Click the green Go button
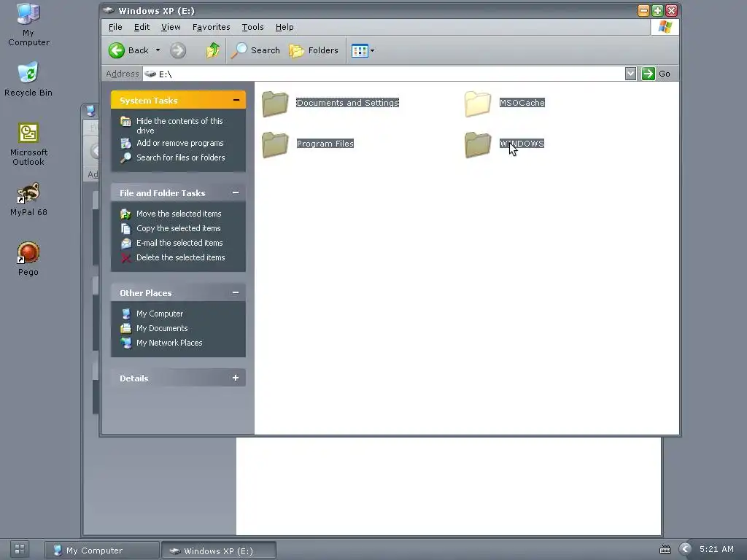The height and width of the screenshot is (560, 747). (656, 74)
